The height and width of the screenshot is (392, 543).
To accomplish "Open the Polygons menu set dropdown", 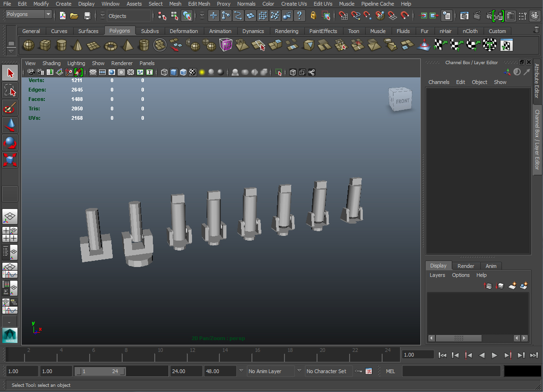I will (x=28, y=14).
